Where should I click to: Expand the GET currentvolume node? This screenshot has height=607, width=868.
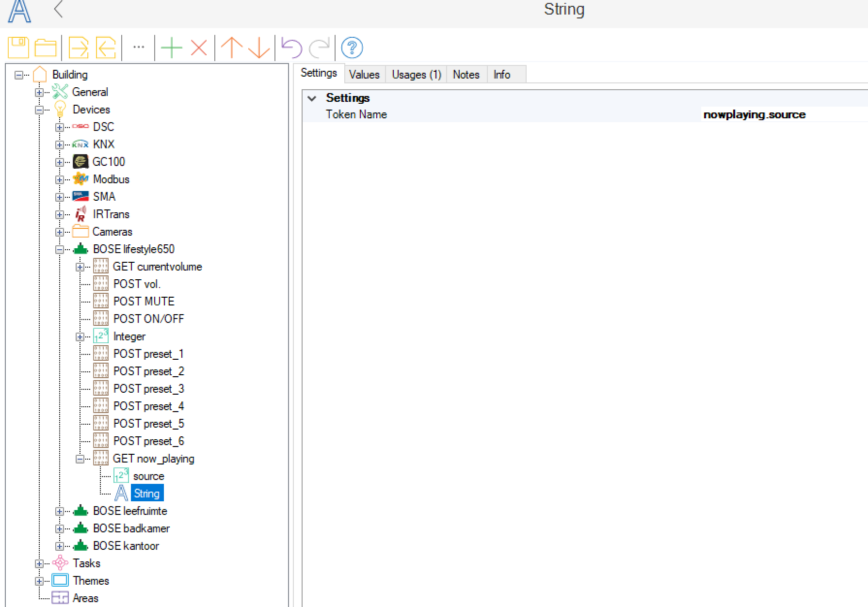click(80, 267)
